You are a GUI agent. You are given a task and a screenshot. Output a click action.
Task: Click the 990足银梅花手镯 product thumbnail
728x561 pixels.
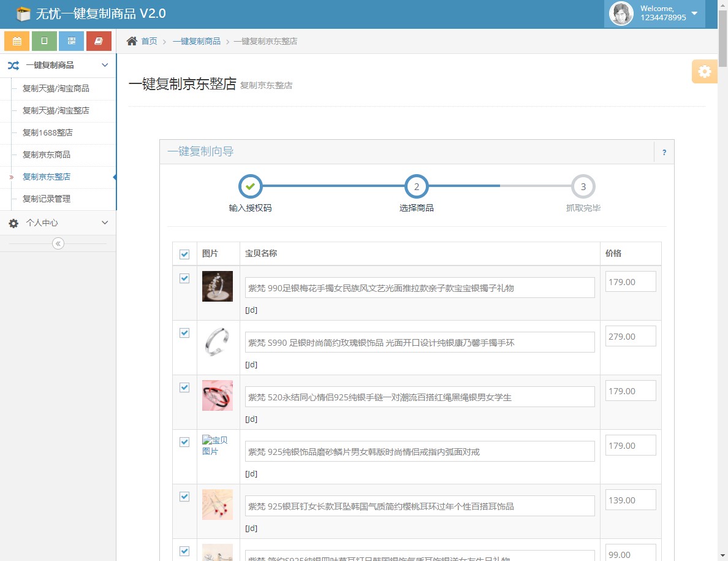coord(218,286)
